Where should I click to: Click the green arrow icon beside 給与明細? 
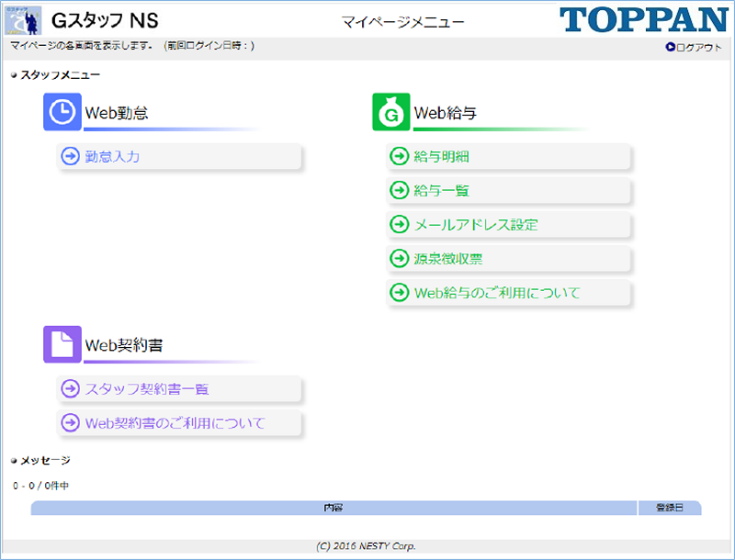point(399,157)
